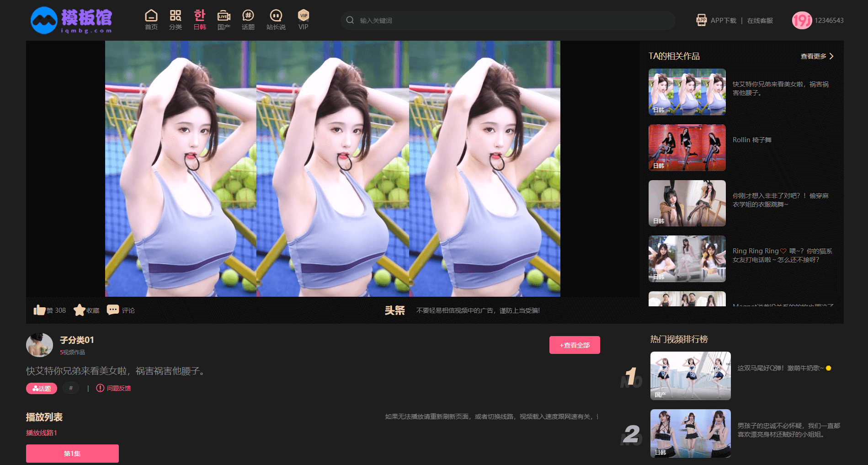This screenshot has height=465, width=868.
Task: Click the APP下载 download icon
Action: [701, 20]
